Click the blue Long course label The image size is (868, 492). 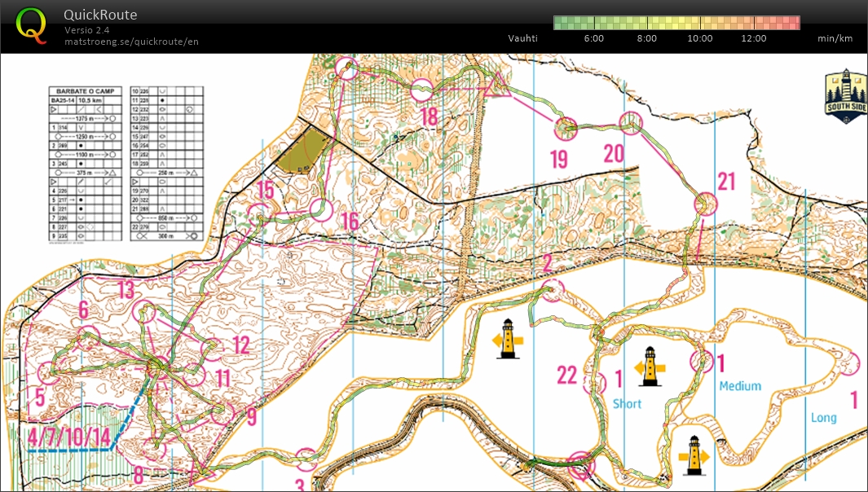(x=823, y=418)
